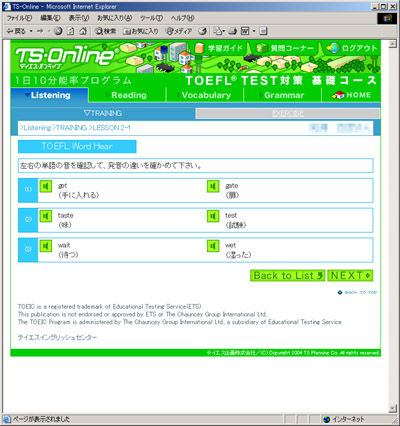Click the BACK TO TOP link
Screen dimensions: 400x426
(x=357, y=292)
